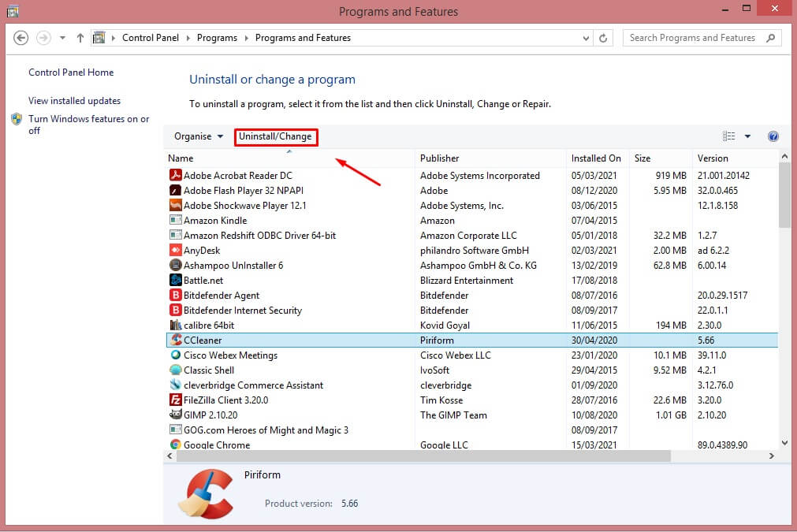The width and height of the screenshot is (797, 532).
Task: Click the Classic Shell icon
Action: 175,370
